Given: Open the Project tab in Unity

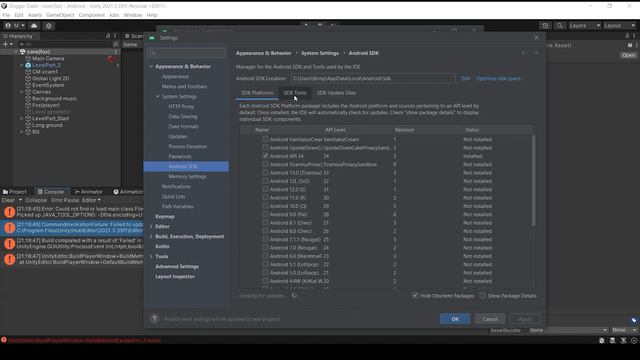Looking at the screenshot, I should pos(14,191).
